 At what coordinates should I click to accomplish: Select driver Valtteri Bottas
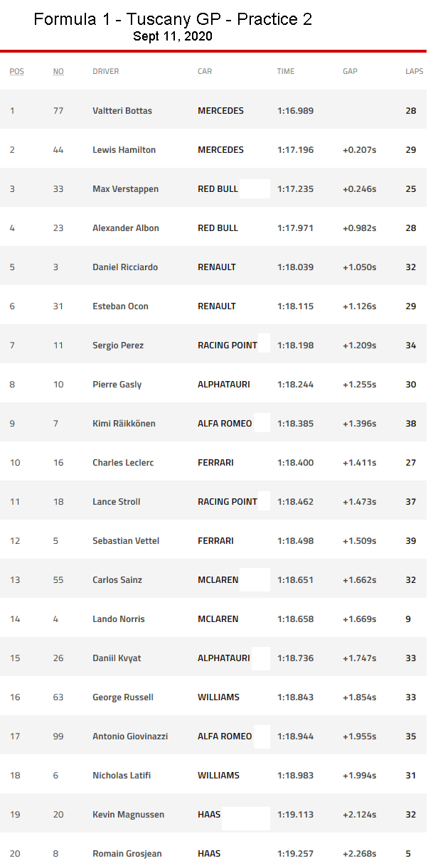(122, 111)
